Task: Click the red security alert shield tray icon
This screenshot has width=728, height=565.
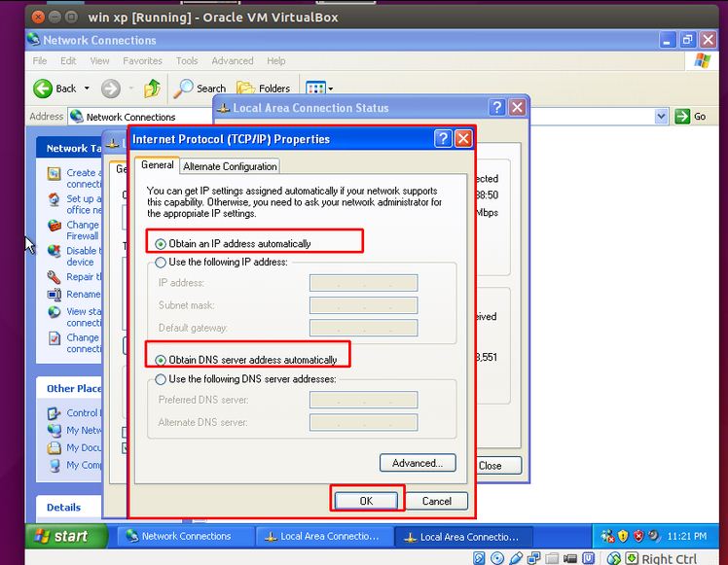Action: pyautogui.click(x=638, y=536)
